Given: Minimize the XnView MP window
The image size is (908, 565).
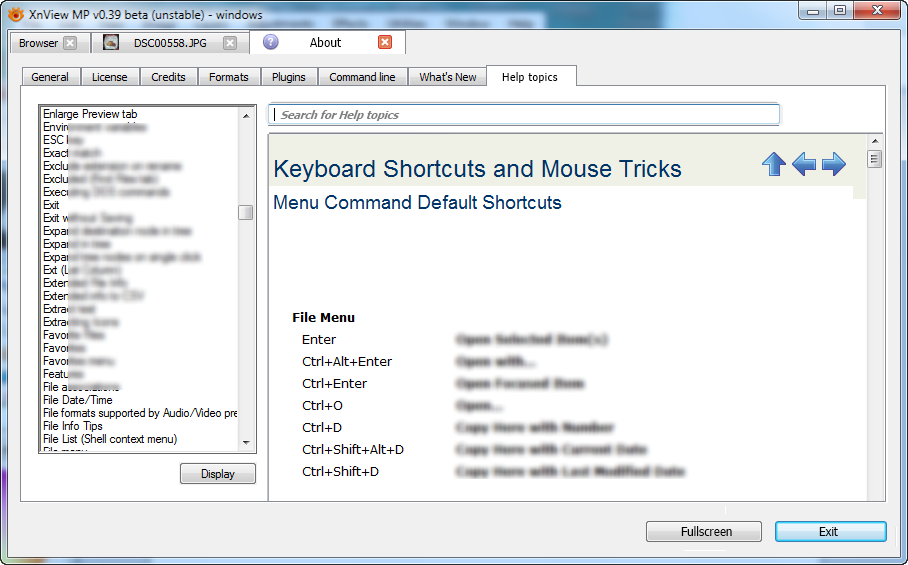Looking at the screenshot, I should (x=812, y=11).
